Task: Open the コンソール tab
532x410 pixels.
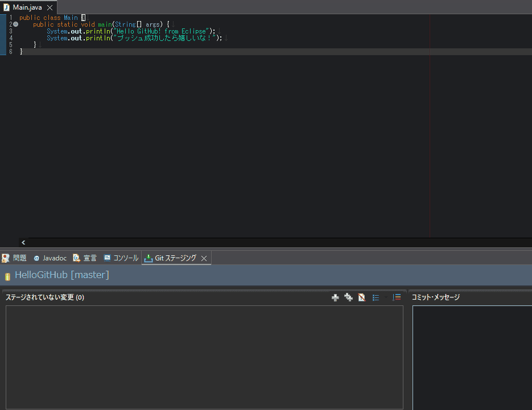Action: pos(121,258)
